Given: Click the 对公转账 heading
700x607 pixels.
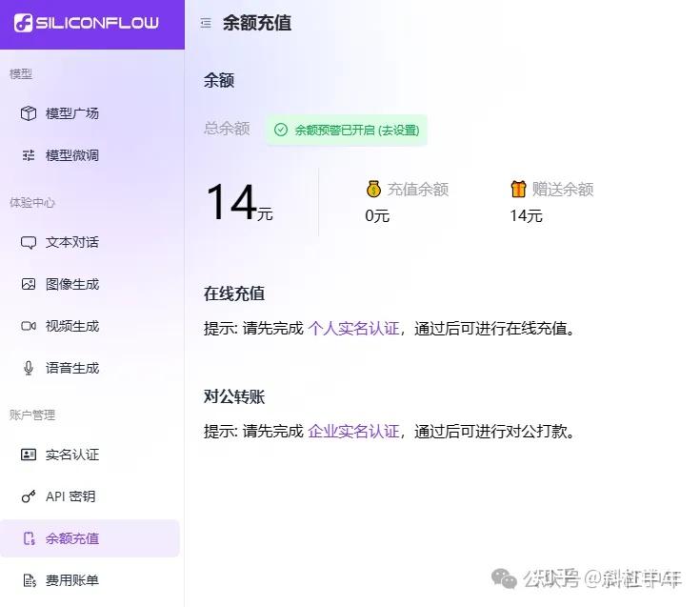Looking at the screenshot, I should coord(234,396).
